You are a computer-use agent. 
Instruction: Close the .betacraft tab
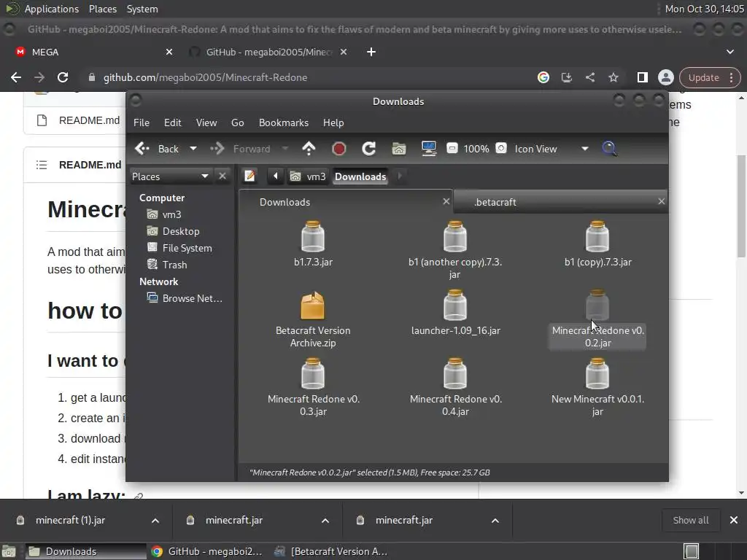coord(661,201)
